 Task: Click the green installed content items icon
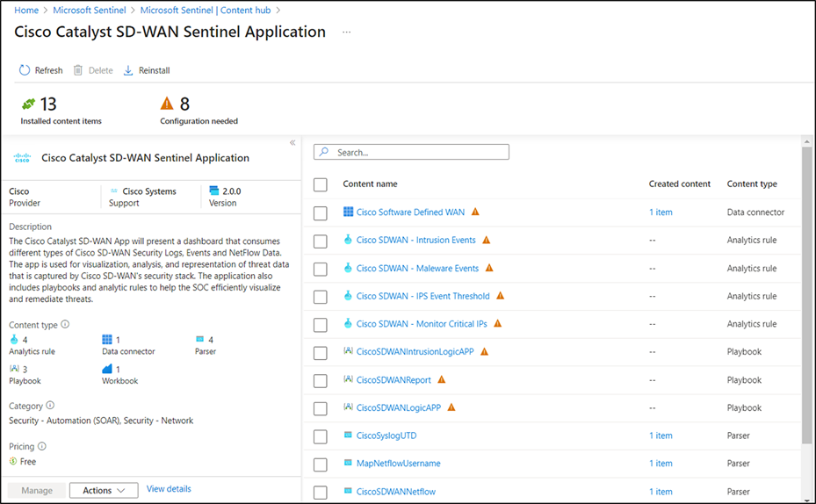click(28, 104)
